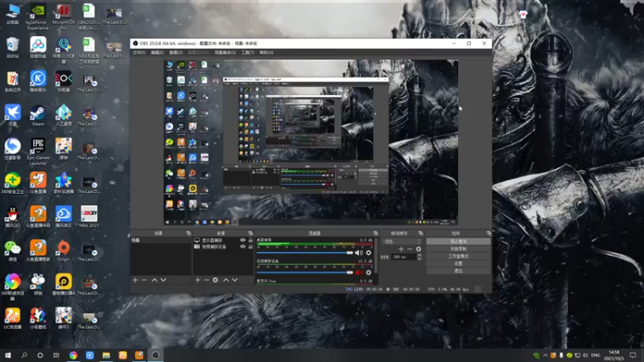Move the scene down in the list

pyautogui.click(x=163, y=280)
